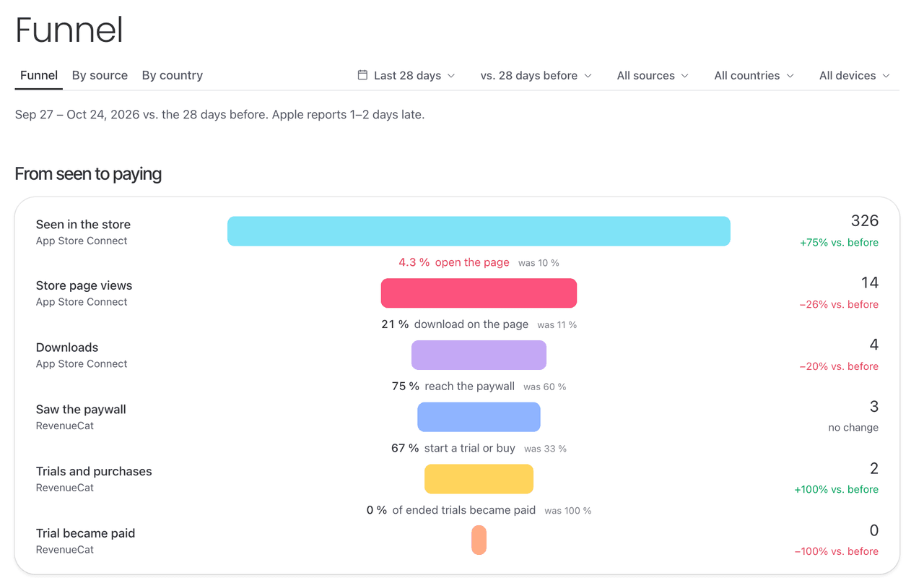Screen dimensions: 924x578
Task: Click the "was 10 %" previous rate
Action: point(539,263)
